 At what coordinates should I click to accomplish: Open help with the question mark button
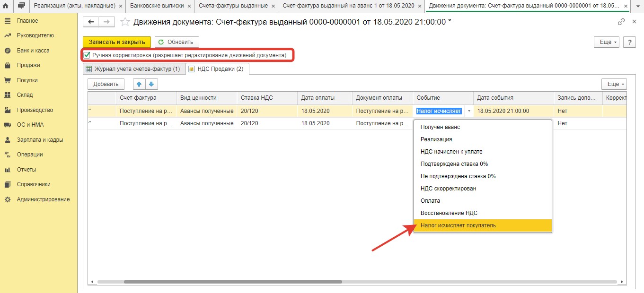pos(629,42)
